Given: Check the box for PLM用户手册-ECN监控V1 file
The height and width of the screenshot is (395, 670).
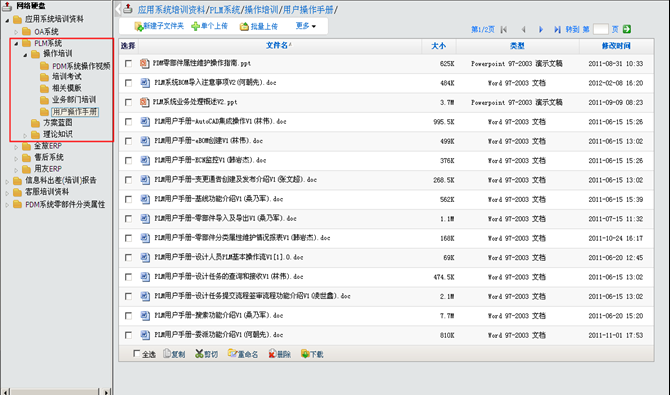Looking at the screenshot, I should pyautogui.click(x=128, y=160).
